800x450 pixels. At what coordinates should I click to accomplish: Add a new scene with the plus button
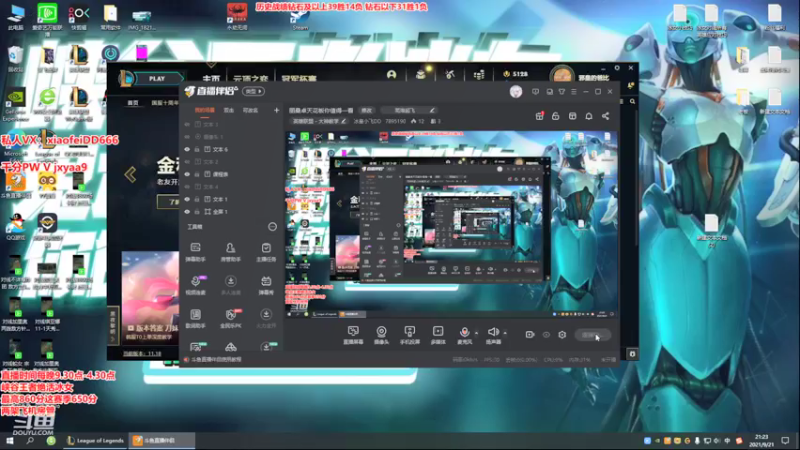(276, 110)
